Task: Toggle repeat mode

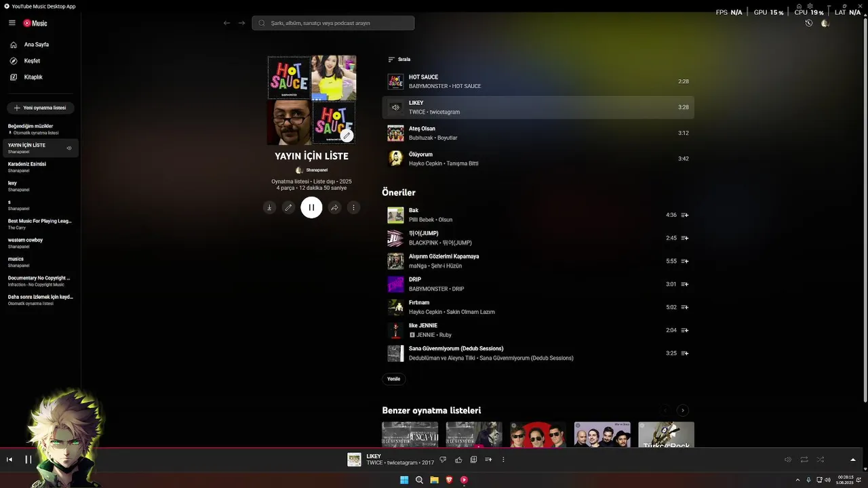Action: pos(804,460)
